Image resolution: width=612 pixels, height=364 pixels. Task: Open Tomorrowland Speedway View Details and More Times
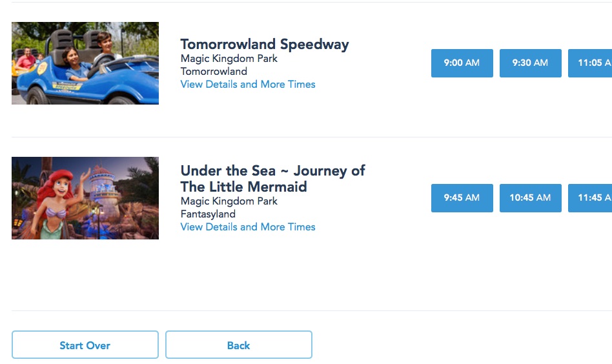(x=248, y=85)
